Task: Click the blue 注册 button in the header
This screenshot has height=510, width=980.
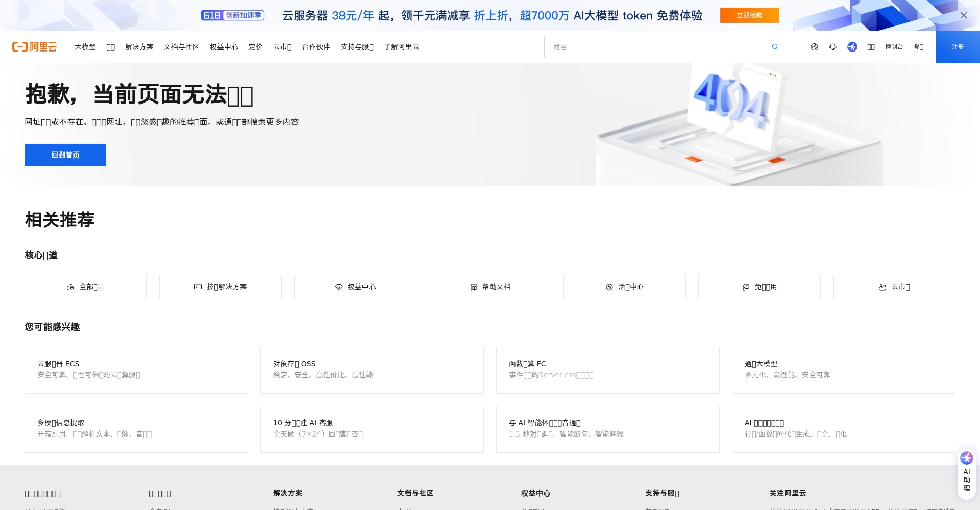Action: tap(958, 47)
